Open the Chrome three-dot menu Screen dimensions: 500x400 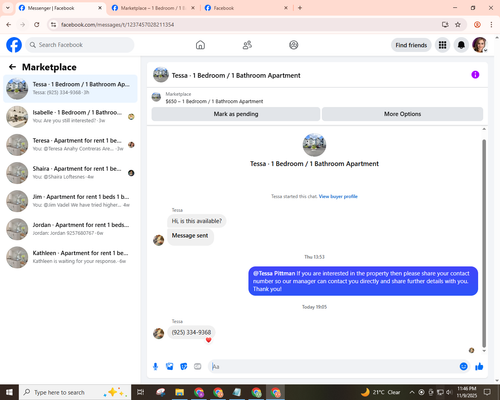pos(491,25)
